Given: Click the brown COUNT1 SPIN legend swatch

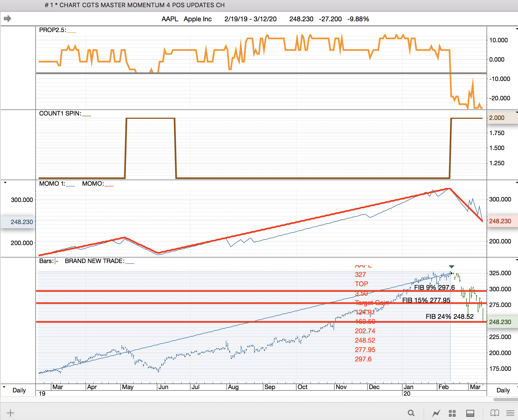Looking at the screenshot, I should [x=86, y=116].
